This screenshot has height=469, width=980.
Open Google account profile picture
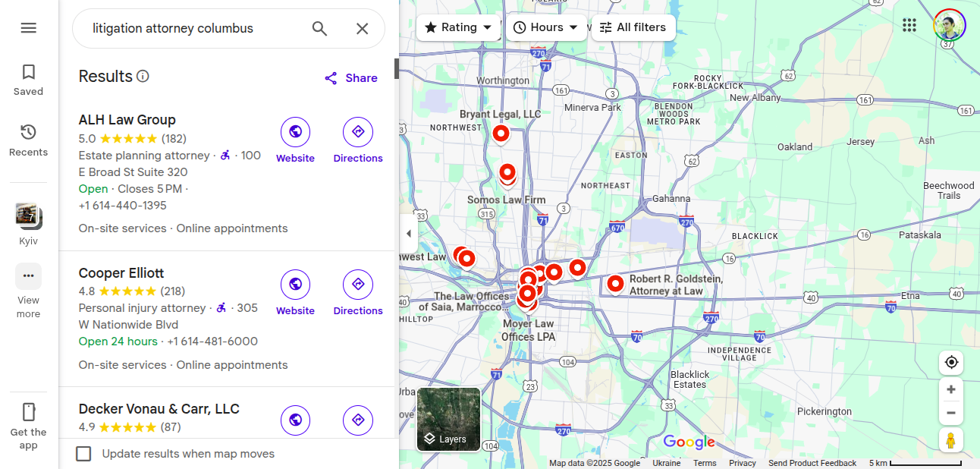click(x=949, y=25)
